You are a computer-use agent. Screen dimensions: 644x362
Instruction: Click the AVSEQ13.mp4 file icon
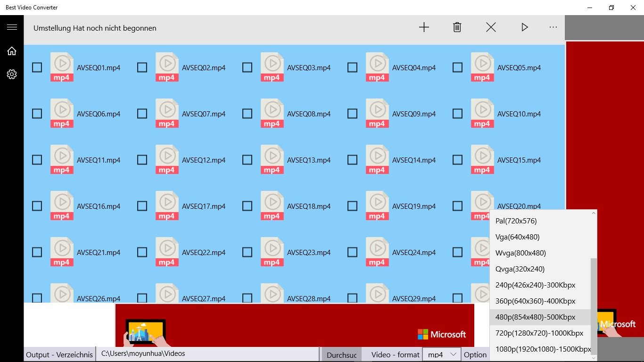[x=272, y=159]
